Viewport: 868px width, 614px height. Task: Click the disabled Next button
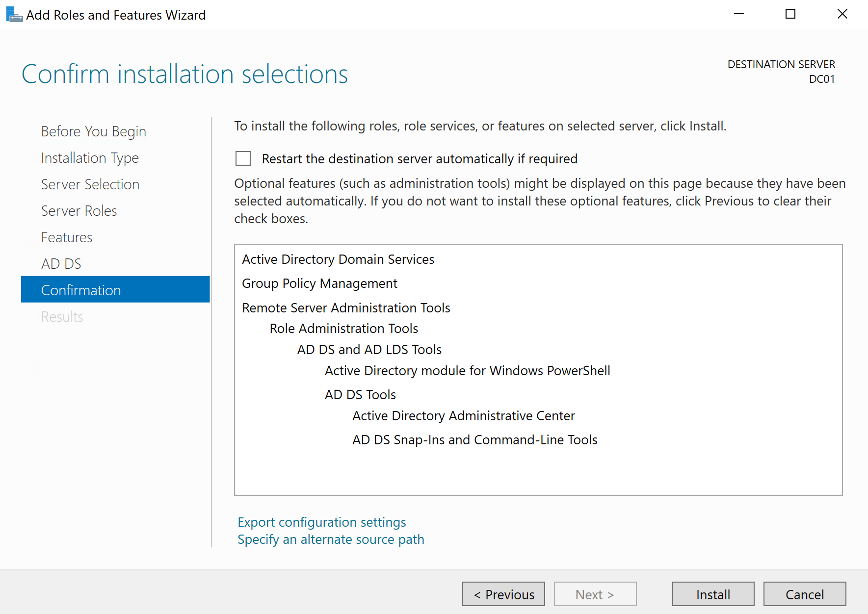[x=595, y=594]
